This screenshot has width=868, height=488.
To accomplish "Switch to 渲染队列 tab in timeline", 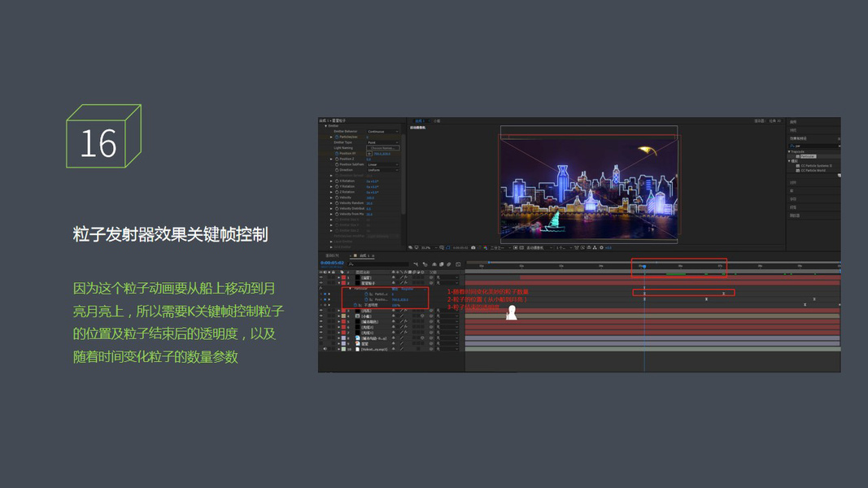I will click(x=332, y=255).
